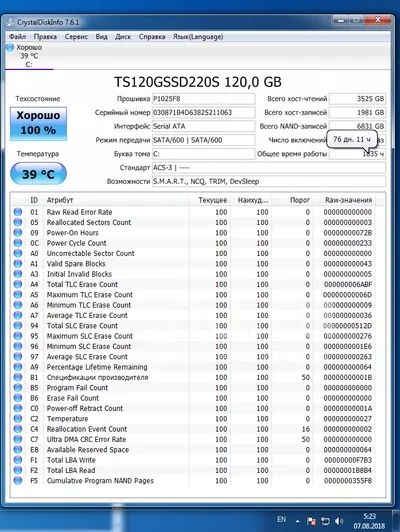Viewport: 400px width, 532px height.
Task: Click the Serial ATA interface field
Action: [x=203, y=126]
